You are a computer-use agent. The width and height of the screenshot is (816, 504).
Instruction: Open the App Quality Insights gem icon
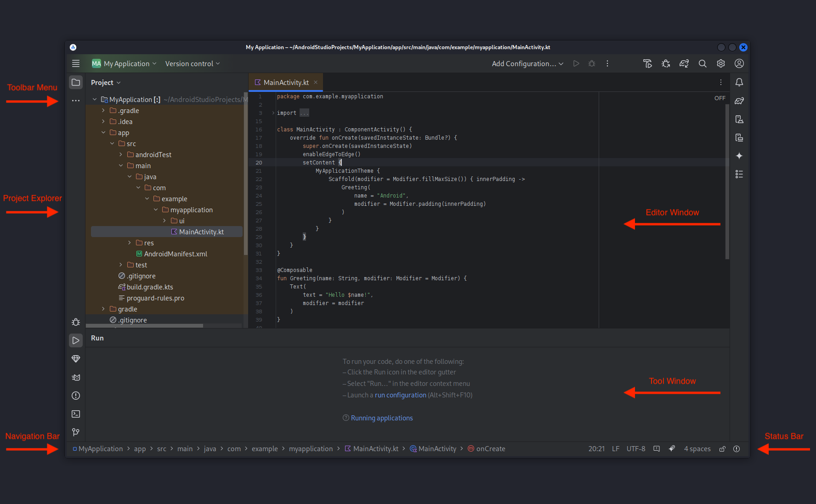pos(76,359)
